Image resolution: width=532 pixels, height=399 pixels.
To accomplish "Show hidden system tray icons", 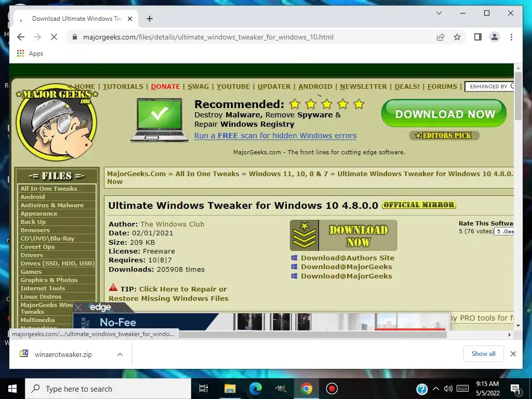I will point(436,389).
